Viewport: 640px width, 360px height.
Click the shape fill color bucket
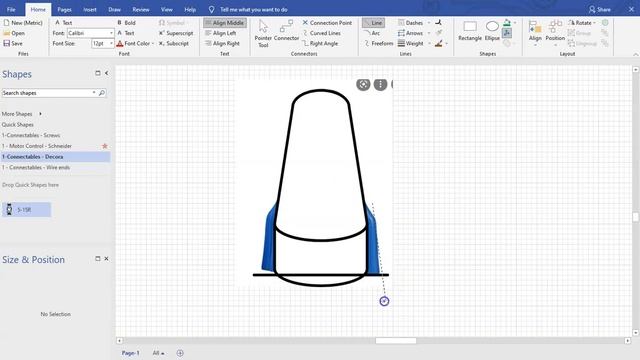(x=507, y=23)
